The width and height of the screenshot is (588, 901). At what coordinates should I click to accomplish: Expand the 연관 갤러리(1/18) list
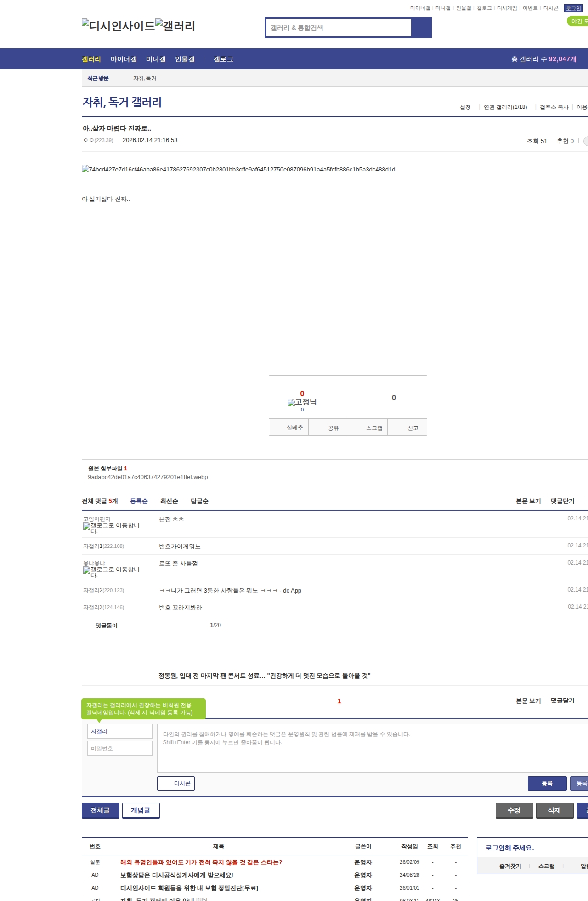tap(505, 107)
